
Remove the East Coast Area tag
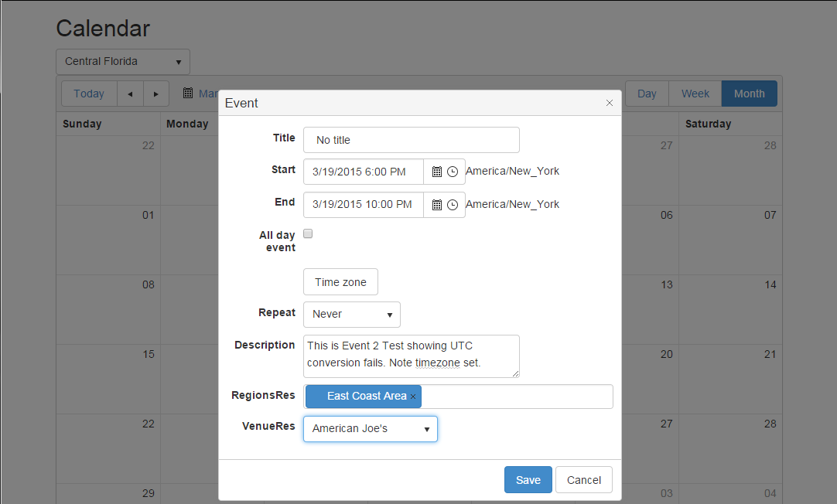(x=413, y=397)
